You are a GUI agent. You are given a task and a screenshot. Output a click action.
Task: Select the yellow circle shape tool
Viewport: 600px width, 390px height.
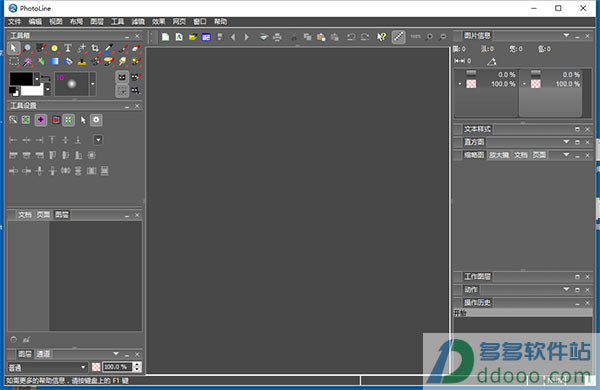pyautogui.click(x=54, y=48)
